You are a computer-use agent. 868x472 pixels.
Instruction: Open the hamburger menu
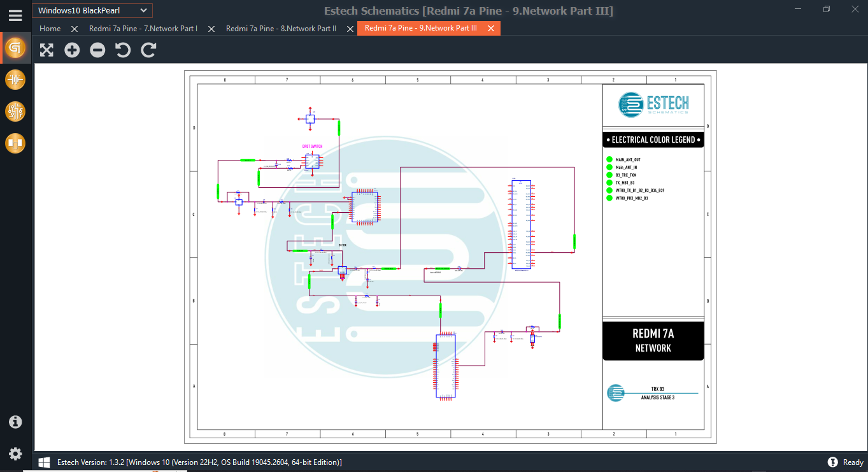click(15, 15)
